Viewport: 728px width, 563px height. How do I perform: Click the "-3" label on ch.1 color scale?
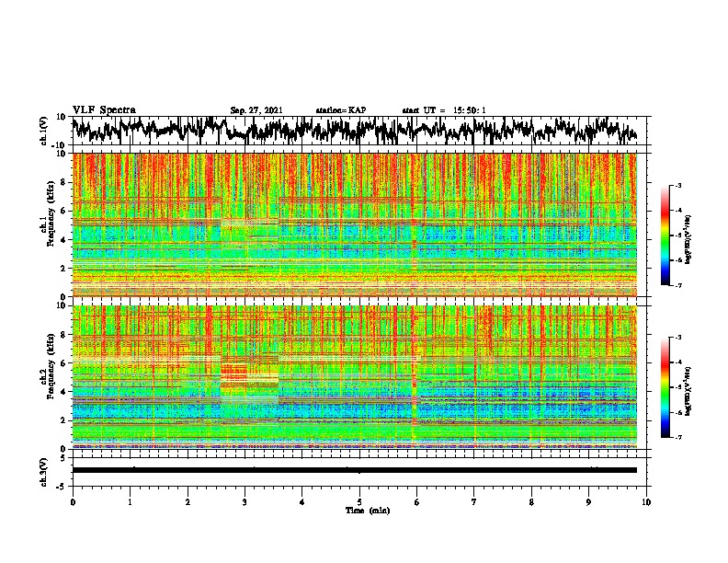(678, 186)
